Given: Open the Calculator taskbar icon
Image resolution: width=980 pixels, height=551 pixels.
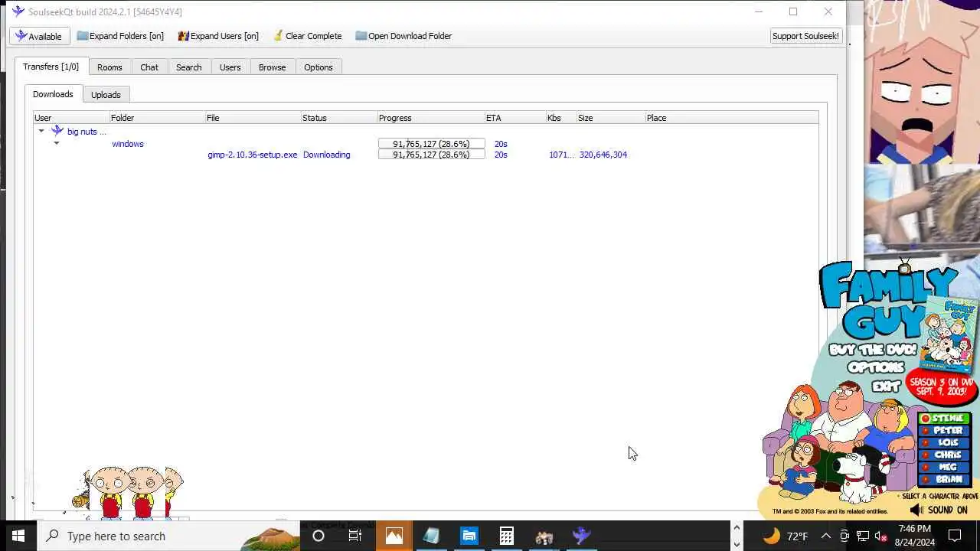Looking at the screenshot, I should [x=507, y=536].
